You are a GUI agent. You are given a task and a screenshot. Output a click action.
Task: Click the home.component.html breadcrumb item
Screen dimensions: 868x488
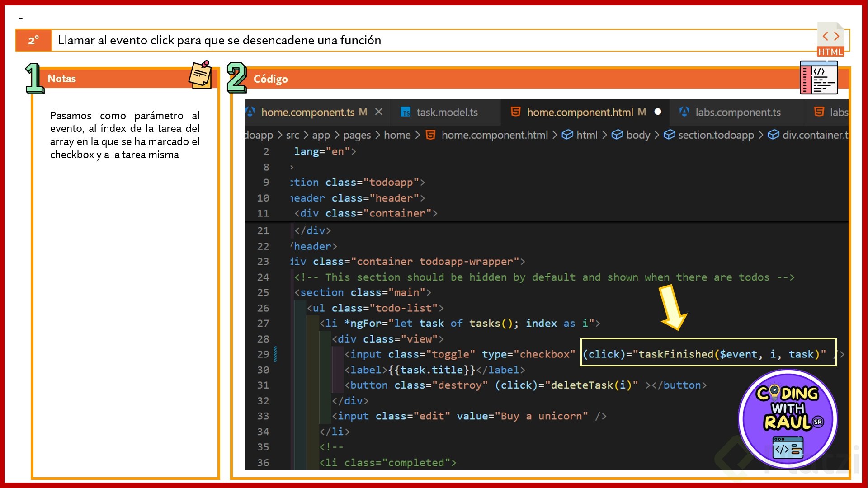(494, 135)
